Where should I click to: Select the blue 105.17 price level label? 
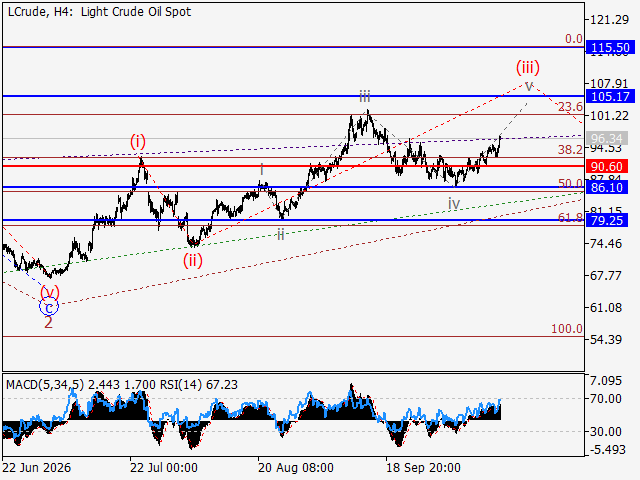coord(610,96)
